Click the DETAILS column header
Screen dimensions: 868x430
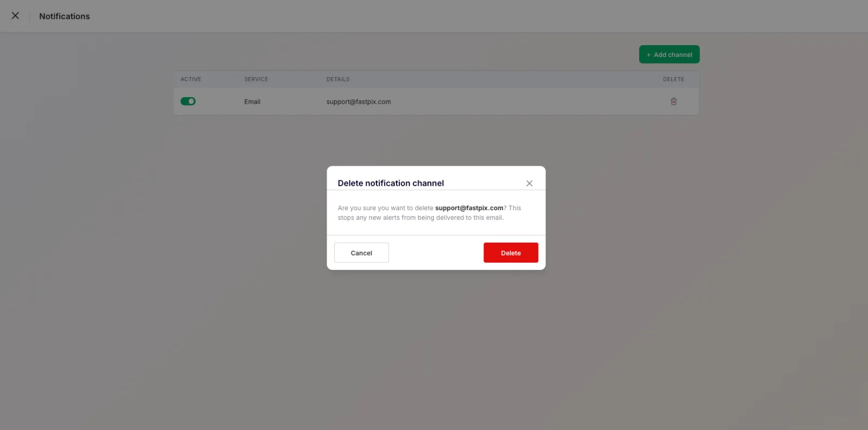point(338,79)
